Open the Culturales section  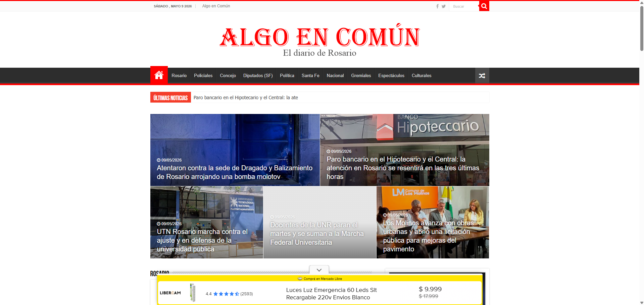tap(422, 76)
